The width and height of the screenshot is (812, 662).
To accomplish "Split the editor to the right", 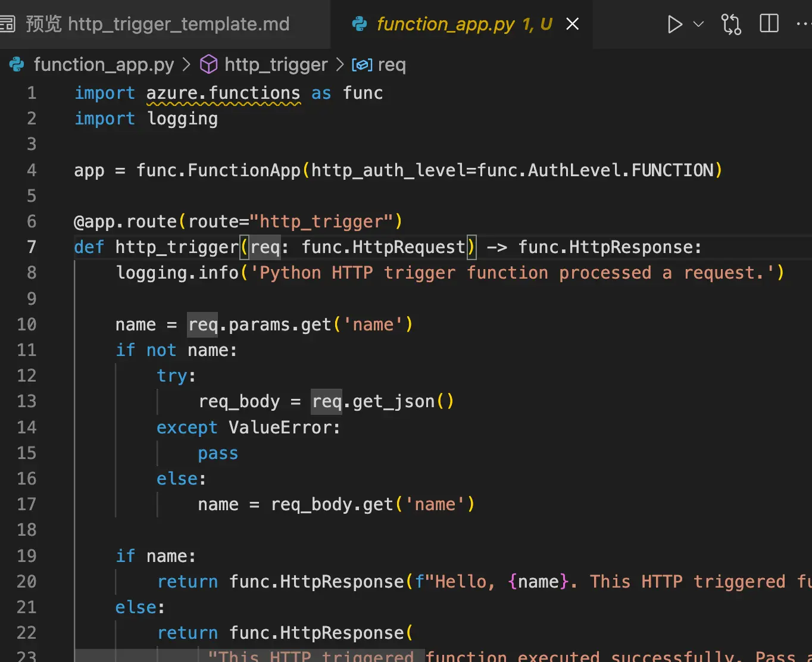I will pos(769,24).
